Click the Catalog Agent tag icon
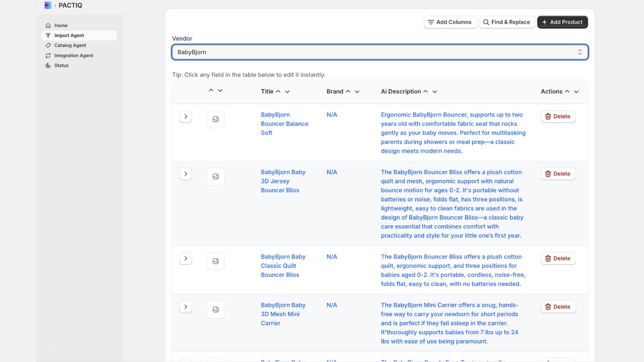This screenshot has width=644, height=362. pos(48,45)
